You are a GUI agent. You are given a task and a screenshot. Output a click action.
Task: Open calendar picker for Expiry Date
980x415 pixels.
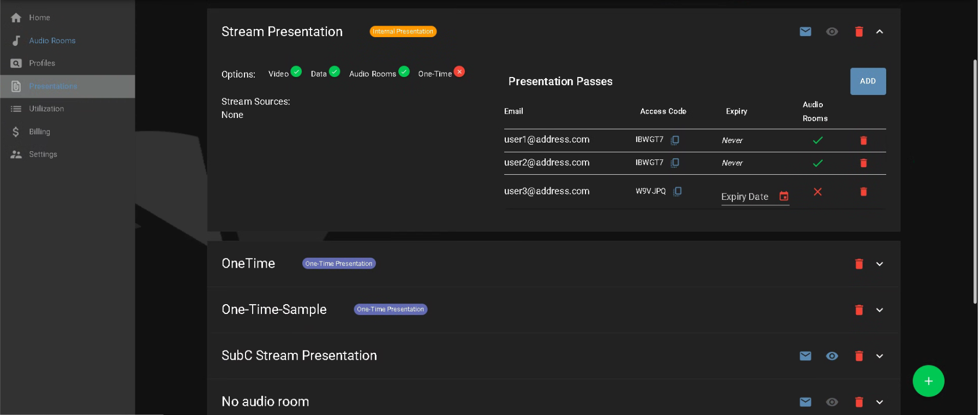pos(784,197)
